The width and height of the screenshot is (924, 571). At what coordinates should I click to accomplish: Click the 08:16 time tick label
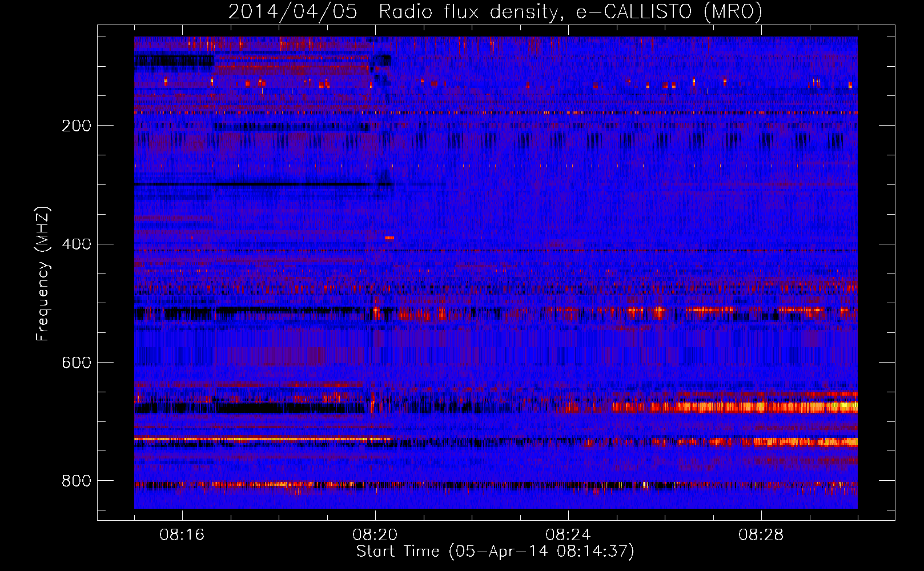[x=182, y=535]
